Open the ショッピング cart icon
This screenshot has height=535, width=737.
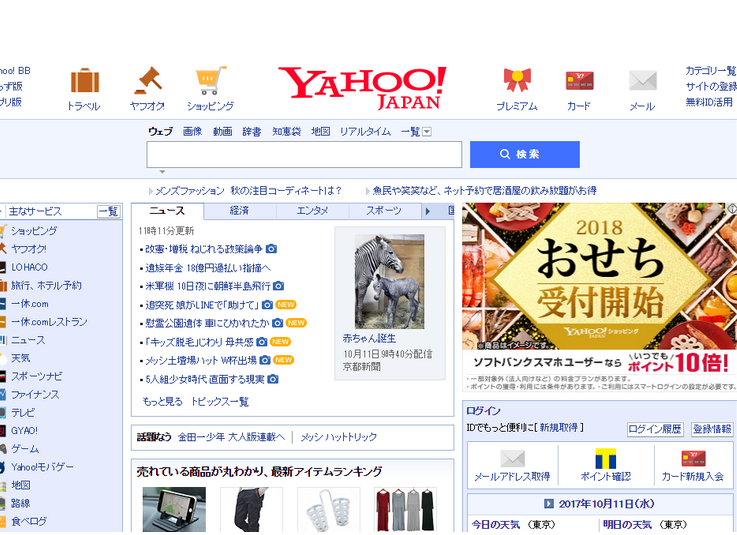211,80
